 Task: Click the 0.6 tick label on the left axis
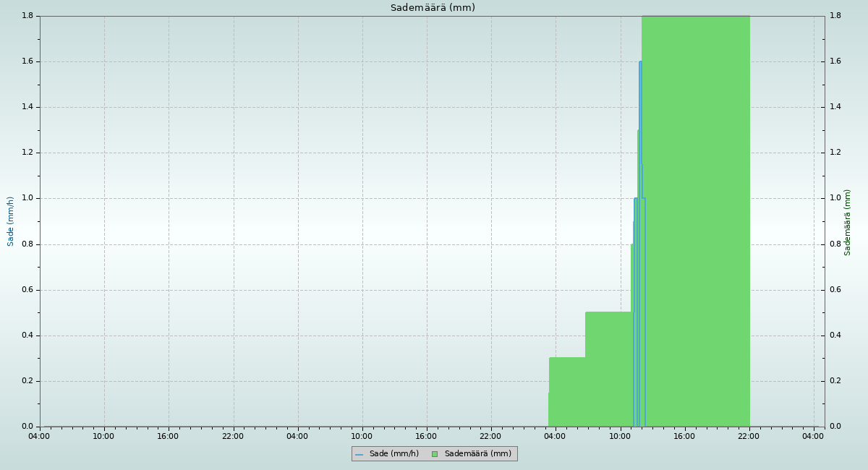(27, 290)
